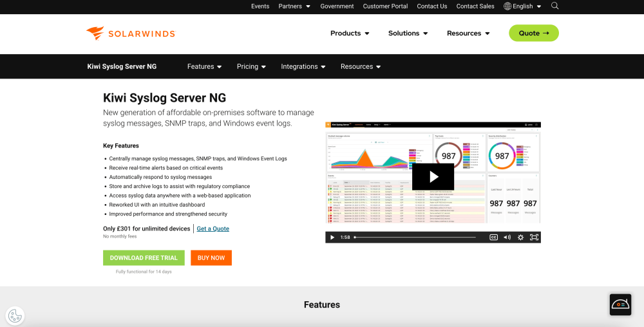Click 'Receive real-time alerts' bullet
This screenshot has height=327, width=644.
(x=166, y=168)
